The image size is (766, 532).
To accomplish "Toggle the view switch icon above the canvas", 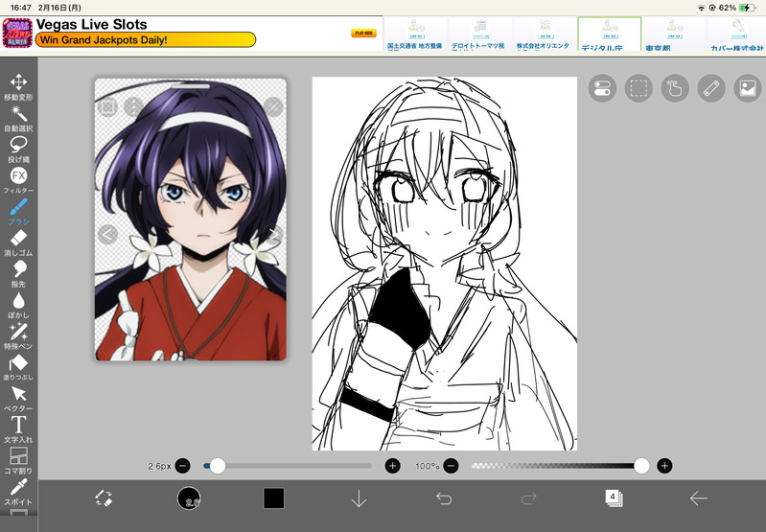I will [602, 88].
